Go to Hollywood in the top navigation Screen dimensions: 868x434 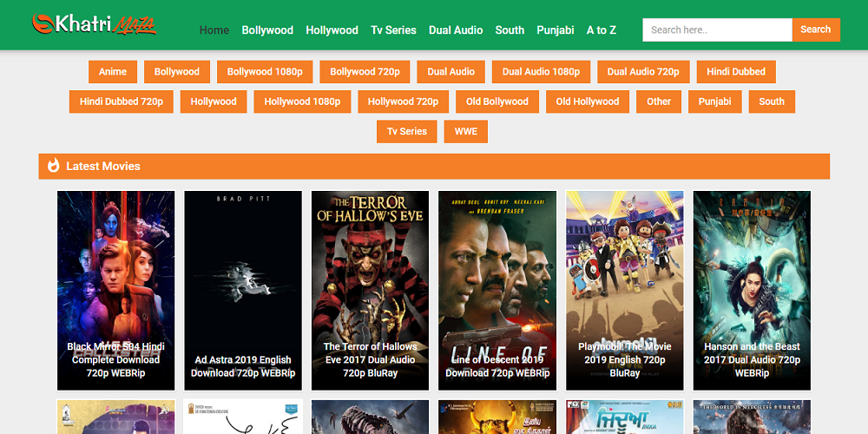tap(332, 30)
